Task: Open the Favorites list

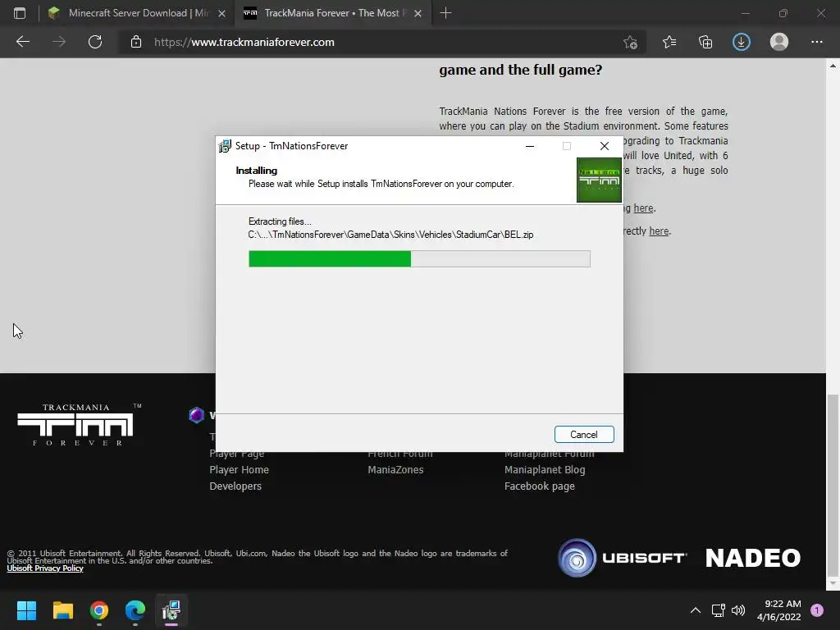Action: tap(669, 42)
